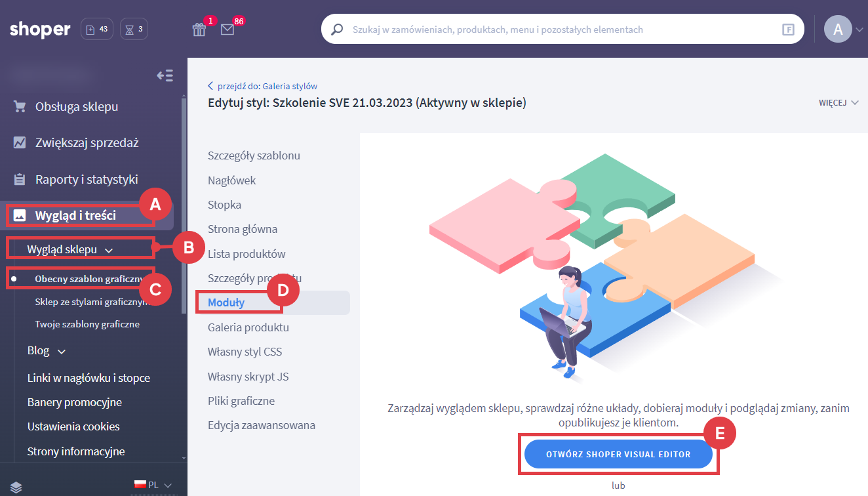Click the shoper logo
The image size is (868, 496).
[x=40, y=30]
